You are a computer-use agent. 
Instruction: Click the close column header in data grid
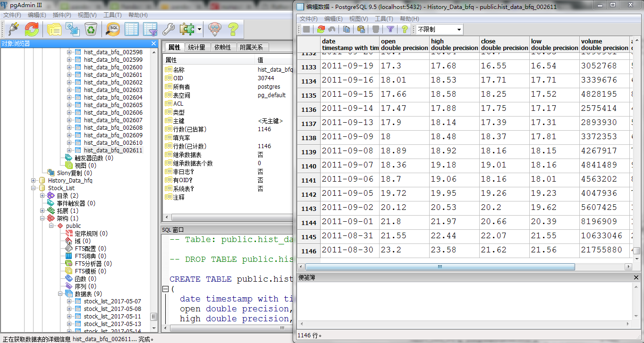[504, 44]
